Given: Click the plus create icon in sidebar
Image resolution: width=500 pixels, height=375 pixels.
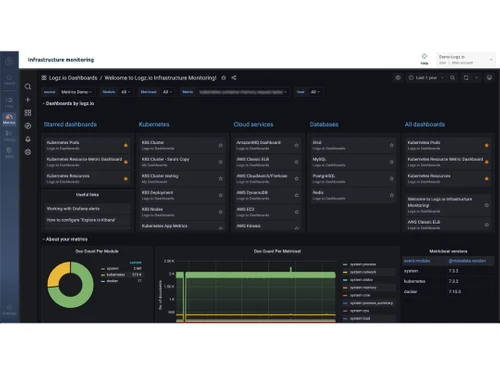Looking at the screenshot, I should [x=28, y=100].
